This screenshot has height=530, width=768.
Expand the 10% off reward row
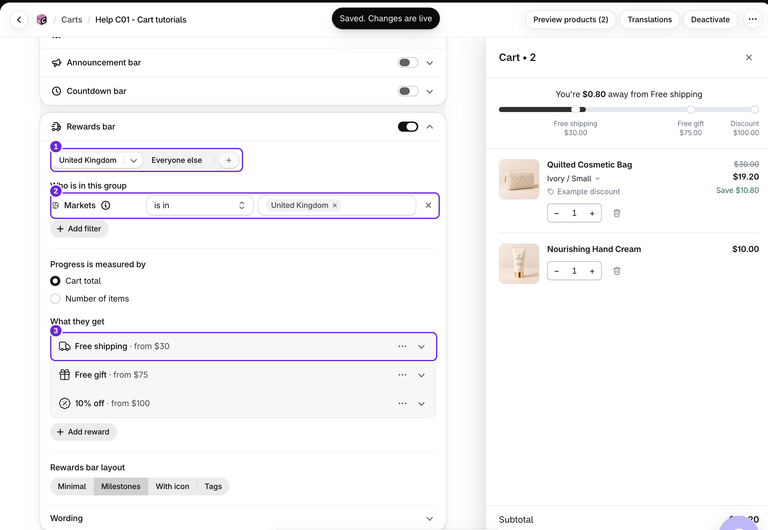(x=421, y=403)
